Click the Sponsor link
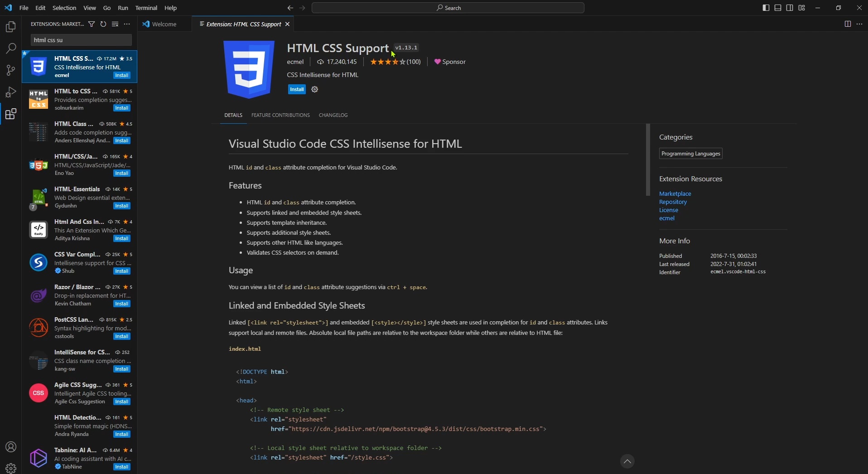 450,62
